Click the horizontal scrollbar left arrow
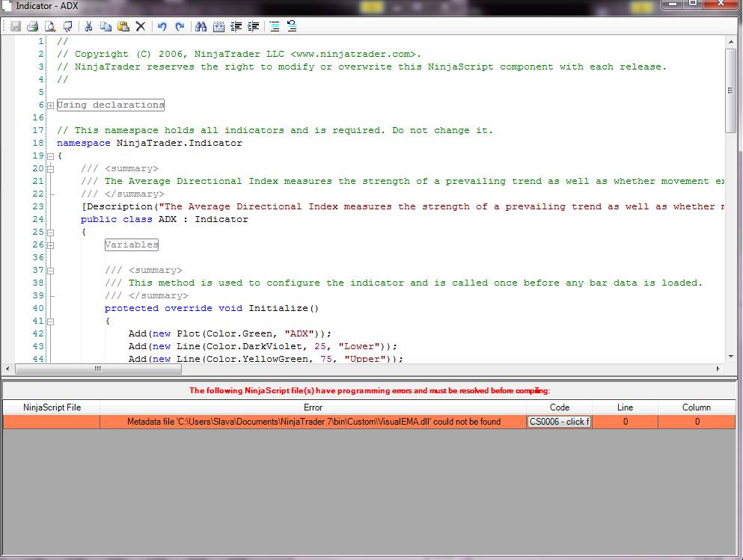 (x=7, y=369)
